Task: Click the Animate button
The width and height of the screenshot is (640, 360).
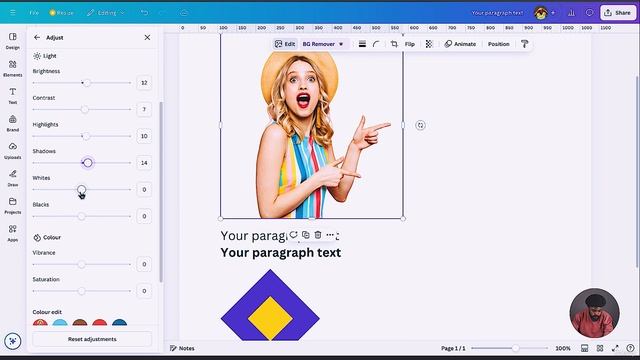Action: tap(460, 44)
